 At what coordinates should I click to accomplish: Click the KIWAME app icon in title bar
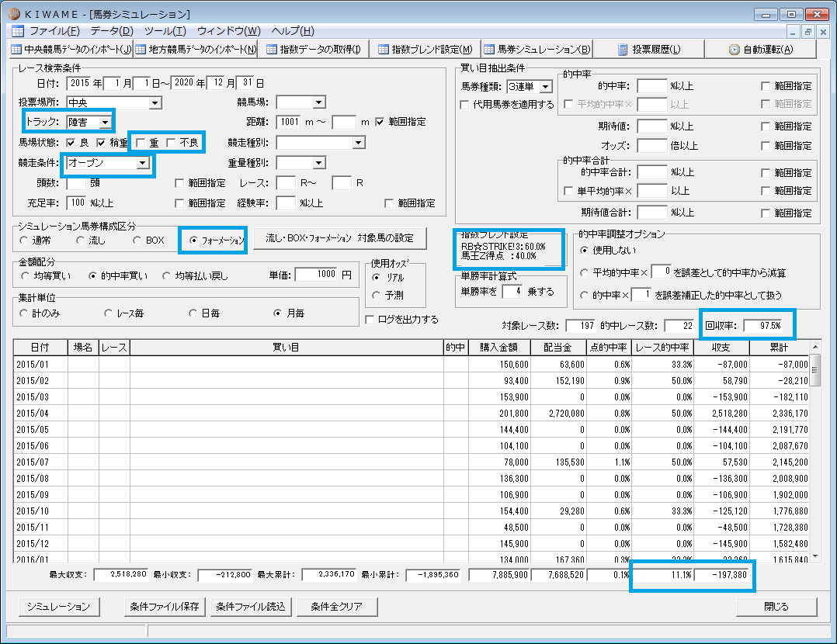[x=15, y=13]
